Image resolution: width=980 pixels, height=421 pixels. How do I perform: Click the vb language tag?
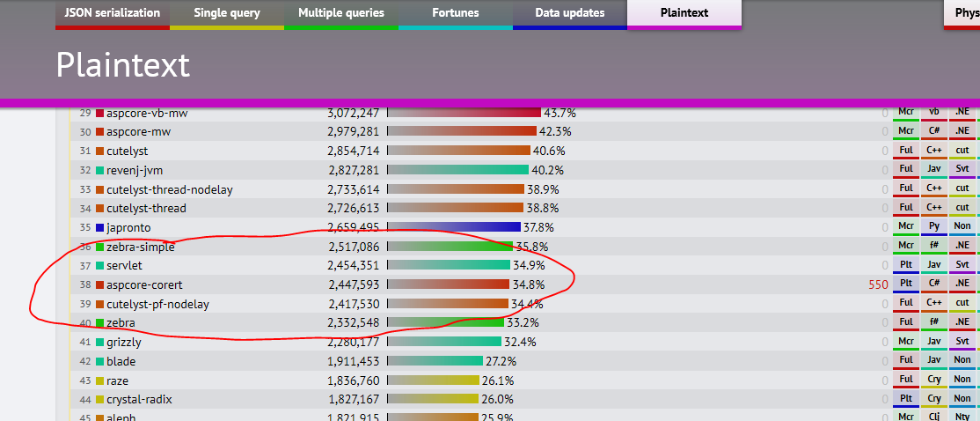934,113
